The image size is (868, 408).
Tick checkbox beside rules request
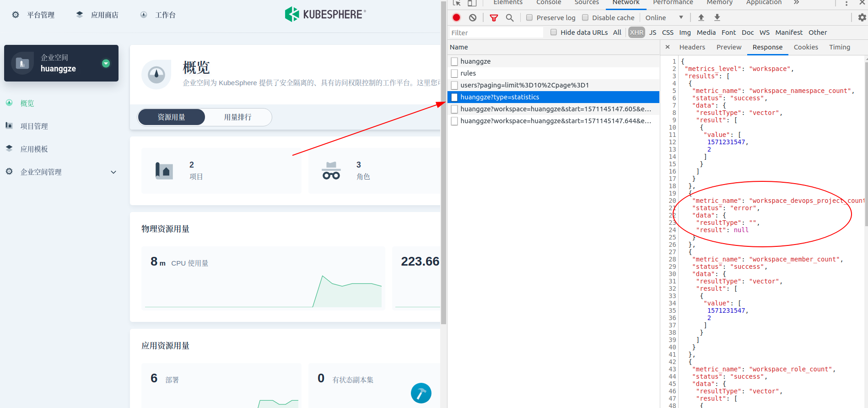pos(454,73)
